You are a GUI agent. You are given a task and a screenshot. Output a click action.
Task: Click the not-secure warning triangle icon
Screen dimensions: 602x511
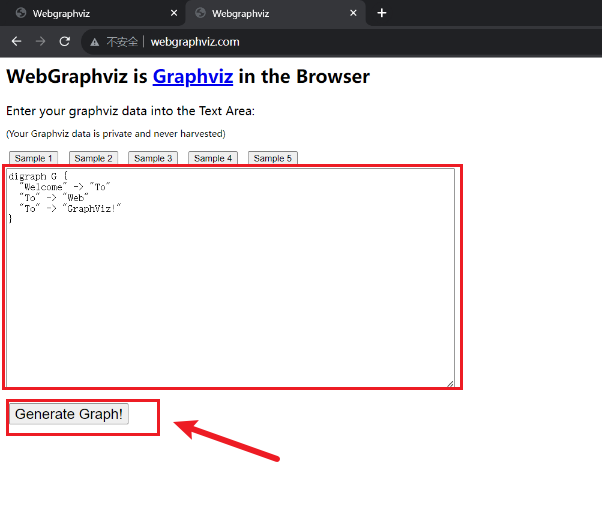(x=94, y=42)
